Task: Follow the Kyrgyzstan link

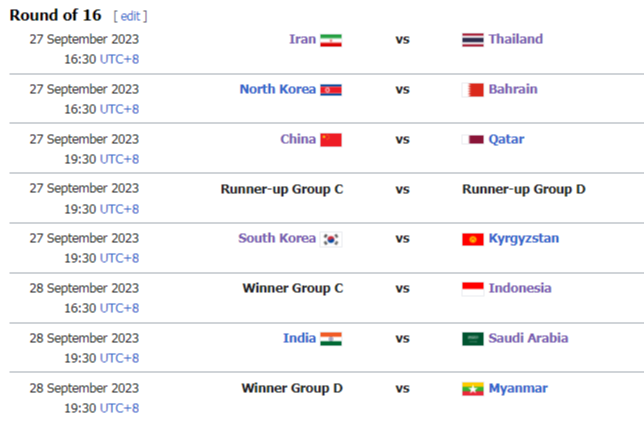Action: [x=524, y=239]
